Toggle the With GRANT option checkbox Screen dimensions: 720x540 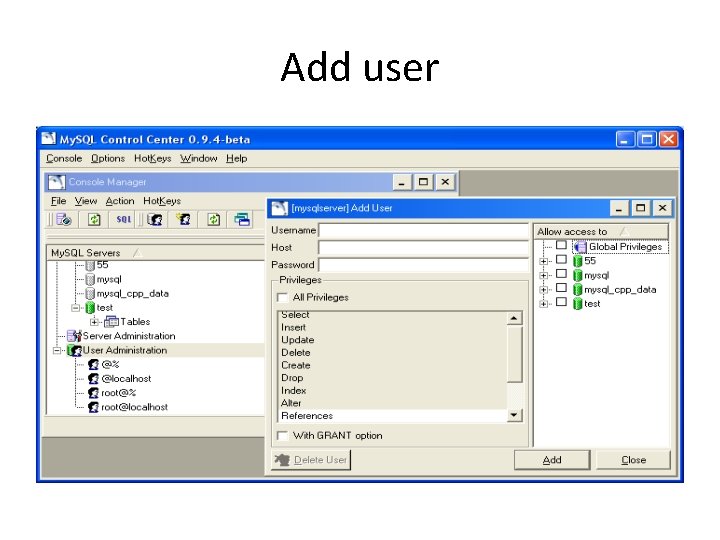point(283,435)
